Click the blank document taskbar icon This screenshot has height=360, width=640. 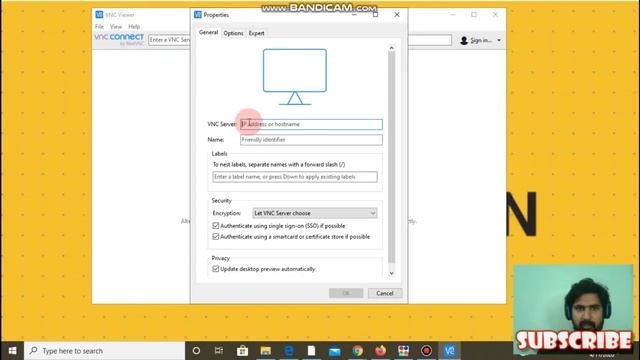point(311,351)
